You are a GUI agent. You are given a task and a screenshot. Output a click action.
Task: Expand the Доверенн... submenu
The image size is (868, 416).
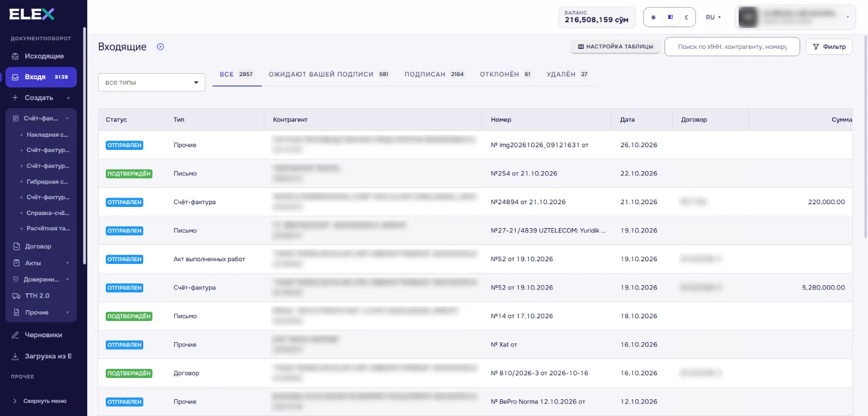tap(67, 280)
